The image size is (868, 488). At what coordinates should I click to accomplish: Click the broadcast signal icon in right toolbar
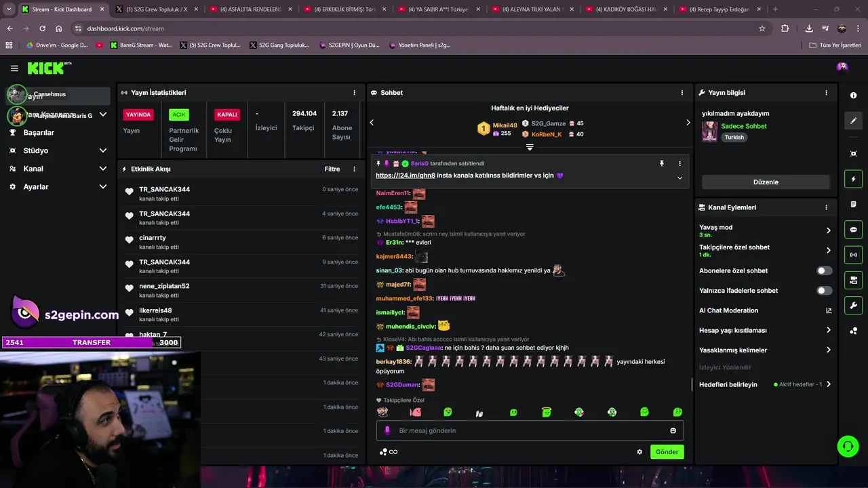click(853, 255)
